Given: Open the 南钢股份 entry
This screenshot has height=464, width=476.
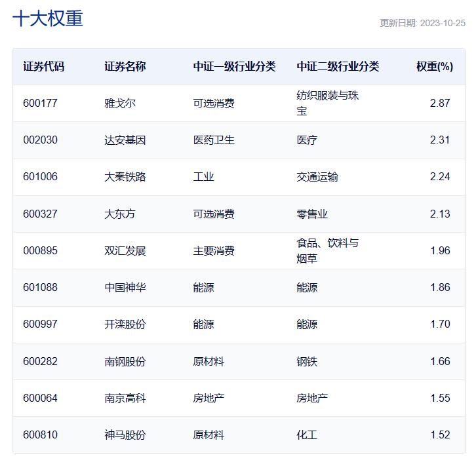Looking at the screenshot, I should click(125, 361).
